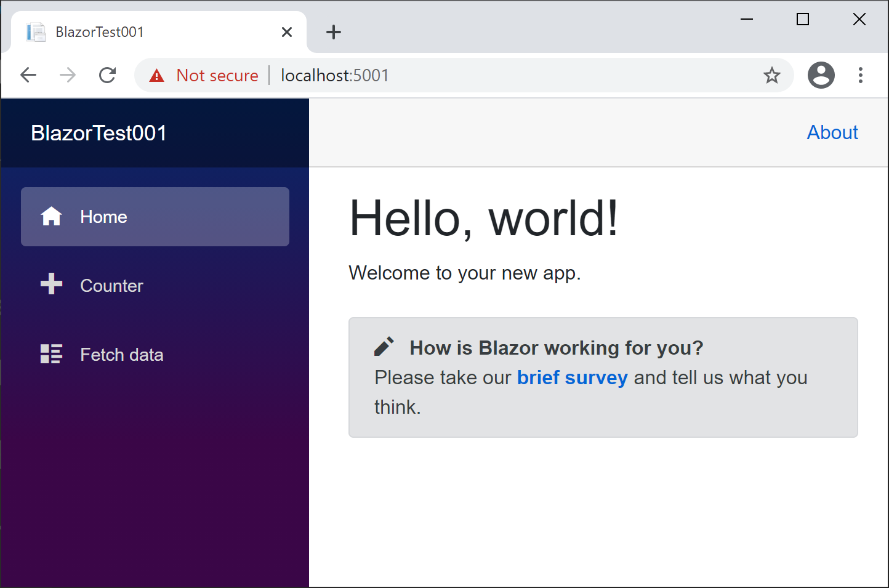Click the Hello, world! heading
The width and height of the screenshot is (889, 588).
tap(483, 218)
